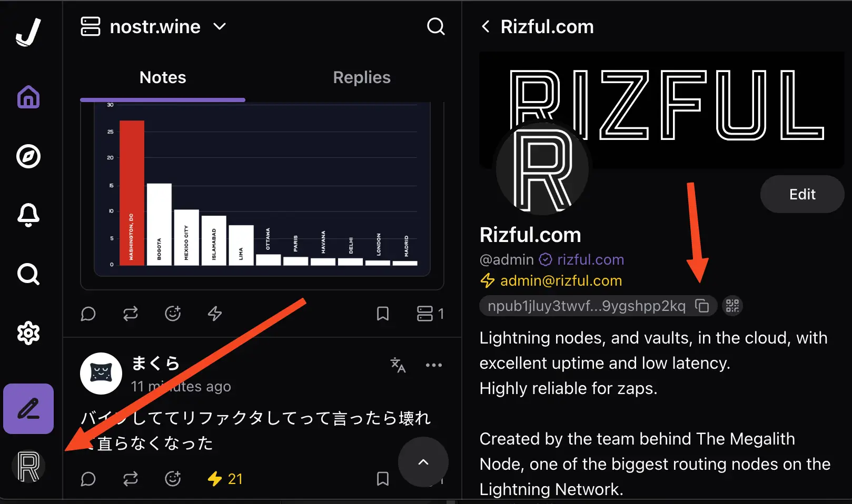
Task: Open the Notifications bell
Action: pos(28,215)
